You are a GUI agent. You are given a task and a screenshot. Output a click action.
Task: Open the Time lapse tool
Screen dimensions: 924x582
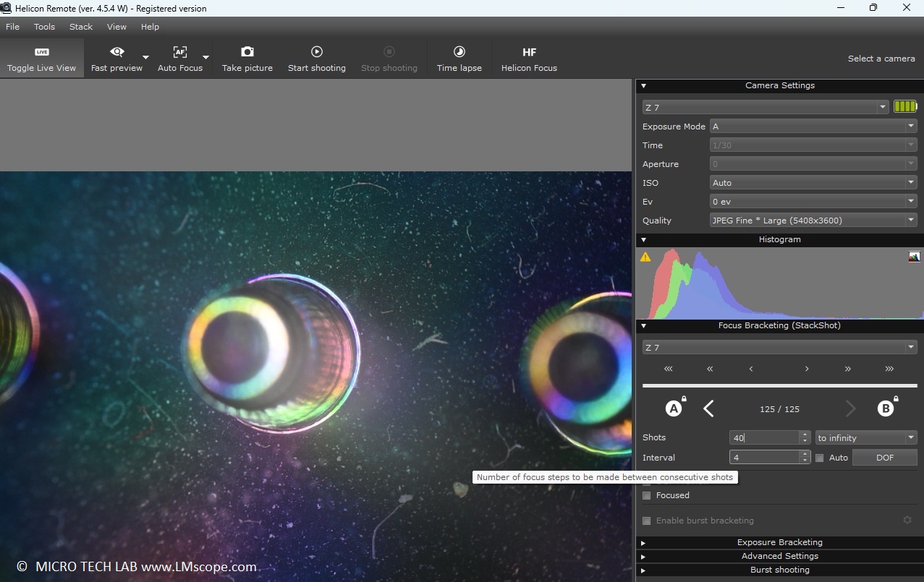click(x=459, y=59)
